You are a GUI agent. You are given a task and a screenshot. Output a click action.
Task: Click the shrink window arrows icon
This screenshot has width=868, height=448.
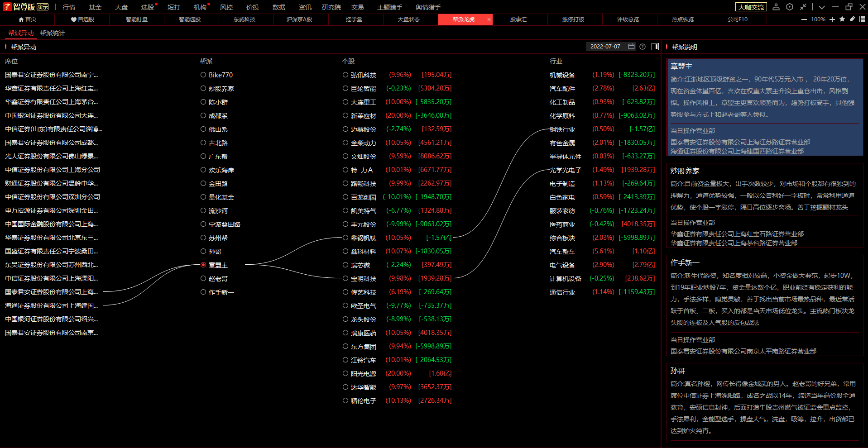(x=803, y=7)
